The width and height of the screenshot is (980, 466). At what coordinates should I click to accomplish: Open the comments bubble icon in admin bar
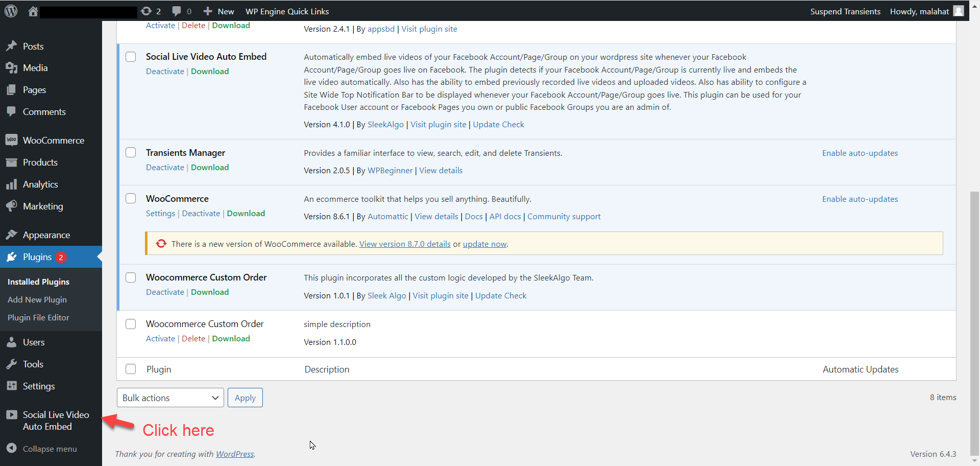coord(177,11)
